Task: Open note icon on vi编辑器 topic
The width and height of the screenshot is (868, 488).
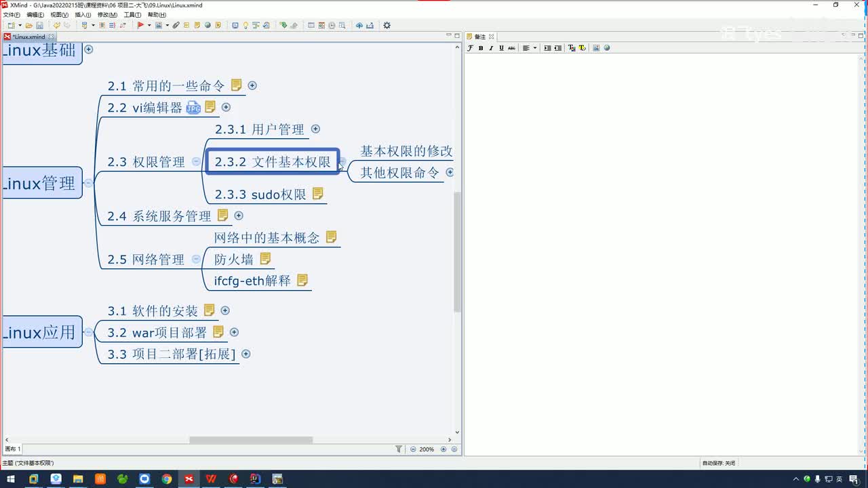Action: [x=210, y=107]
